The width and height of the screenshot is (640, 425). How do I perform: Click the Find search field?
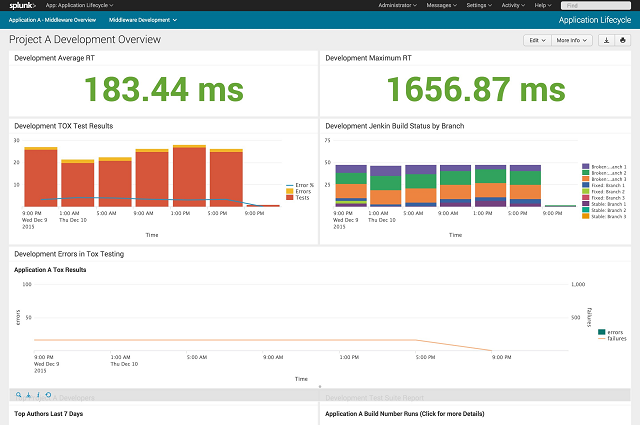tap(596, 5)
